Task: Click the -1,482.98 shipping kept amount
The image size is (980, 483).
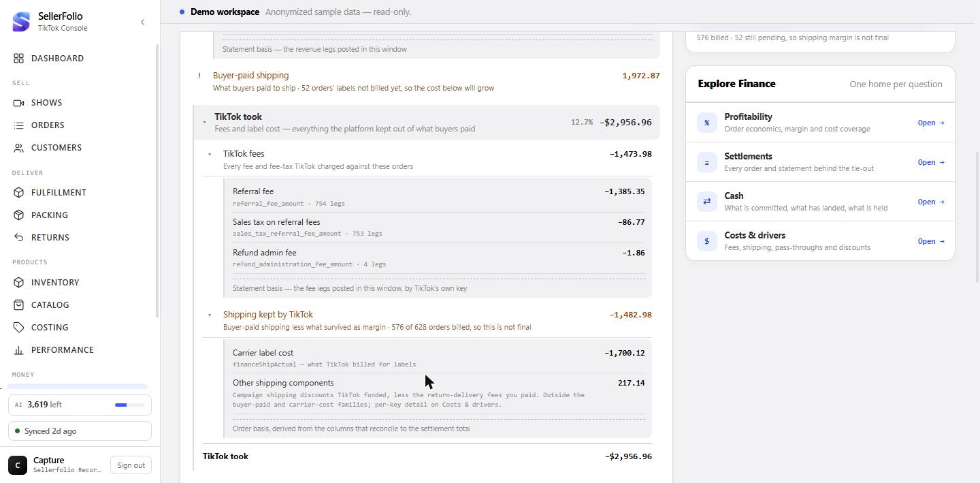Action: click(x=630, y=315)
